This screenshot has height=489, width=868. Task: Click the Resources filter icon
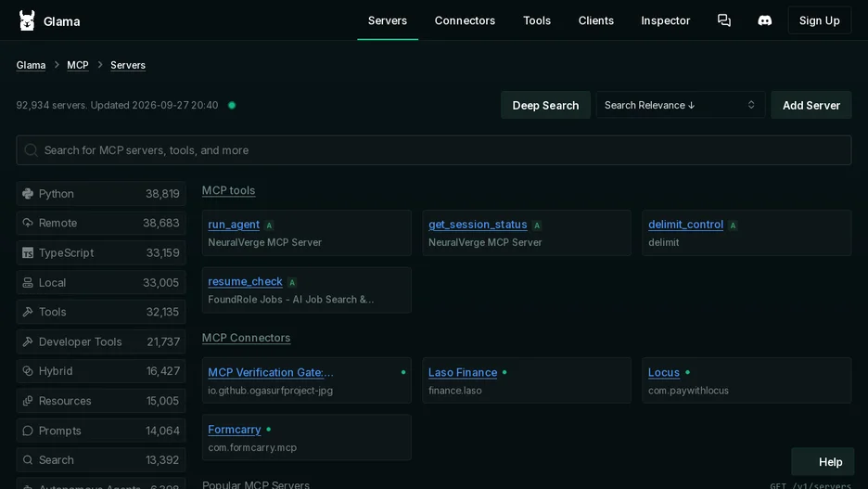(x=28, y=401)
